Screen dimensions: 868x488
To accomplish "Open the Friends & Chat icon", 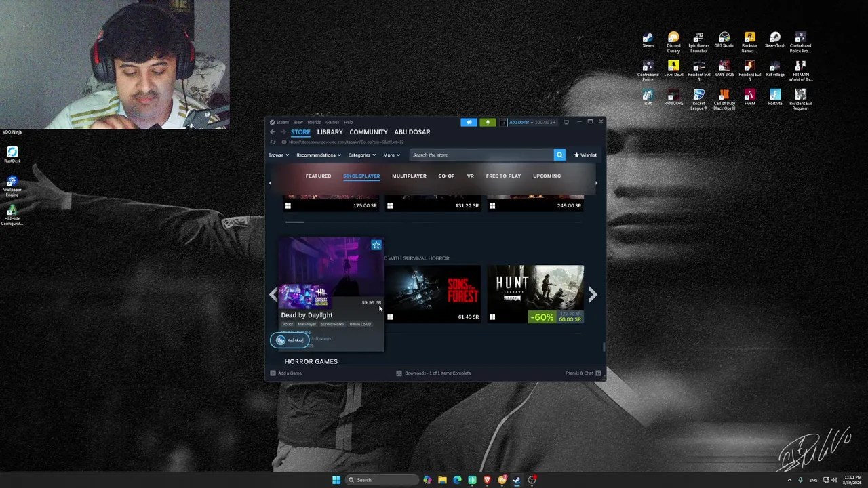I will coord(597,373).
